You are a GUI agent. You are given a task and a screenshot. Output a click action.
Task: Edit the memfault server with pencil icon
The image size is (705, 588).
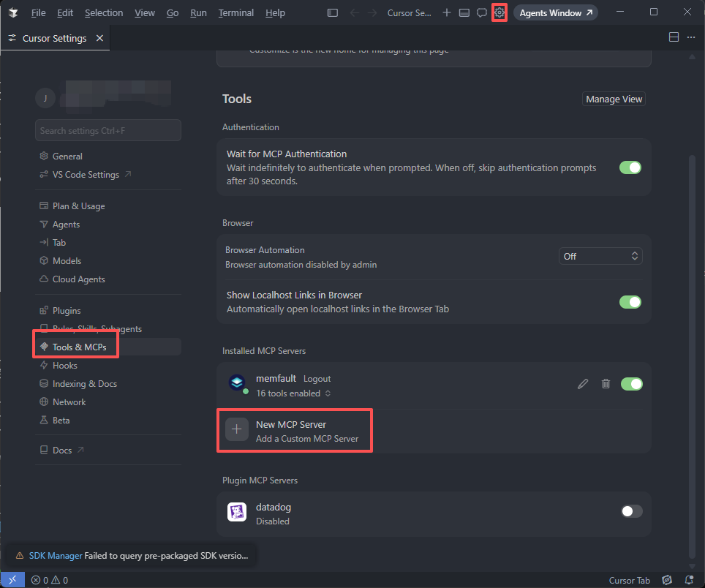tap(583, 384)
